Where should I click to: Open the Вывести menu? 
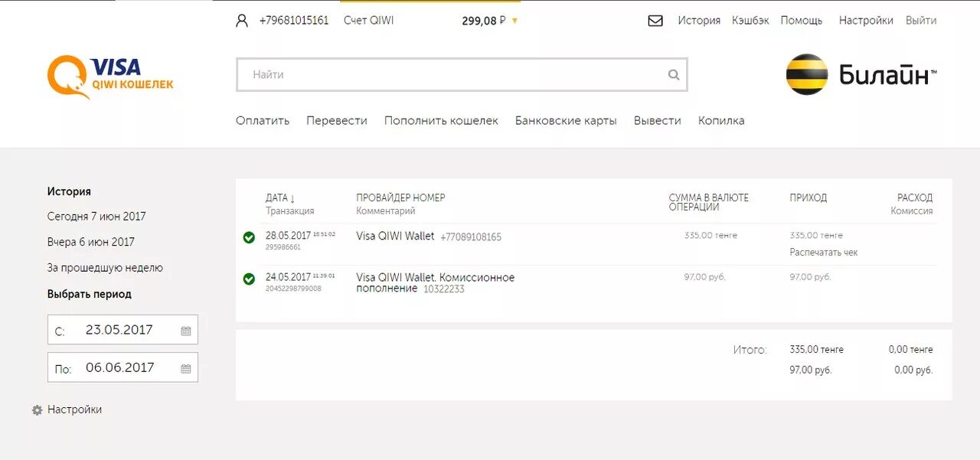658,120
